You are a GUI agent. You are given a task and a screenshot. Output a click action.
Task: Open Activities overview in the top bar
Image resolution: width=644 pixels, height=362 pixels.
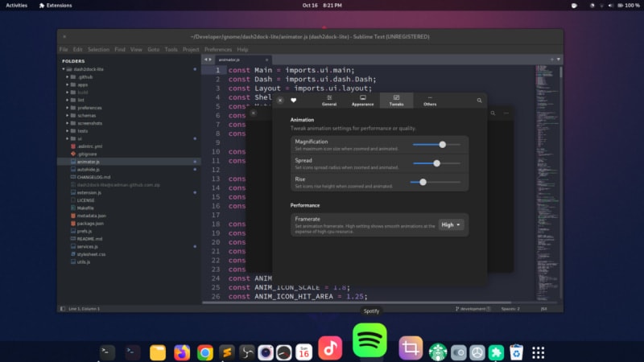(16, 5)
